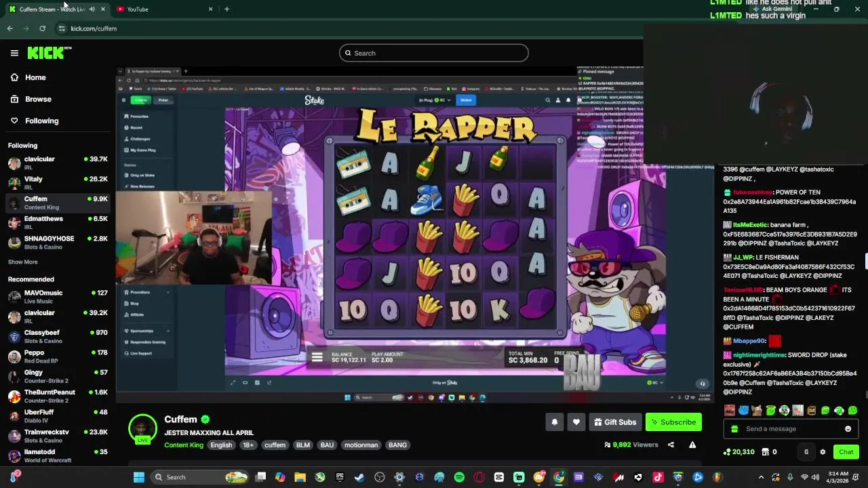Image resolution: width=868 pixels, height=488 pixels.
Task: Open TheBurntPeanut recommended channel
Action: click(58, 395)
